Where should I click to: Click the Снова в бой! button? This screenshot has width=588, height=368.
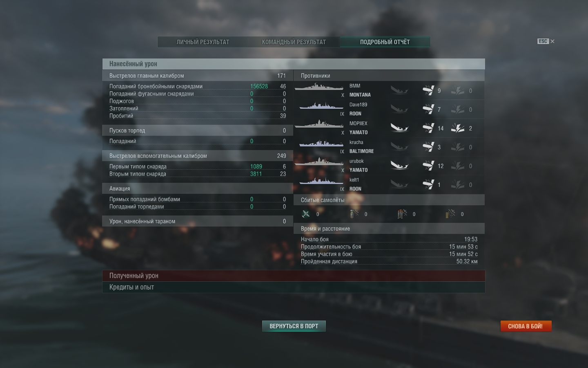pyautogui.click(x=526, y=326)
